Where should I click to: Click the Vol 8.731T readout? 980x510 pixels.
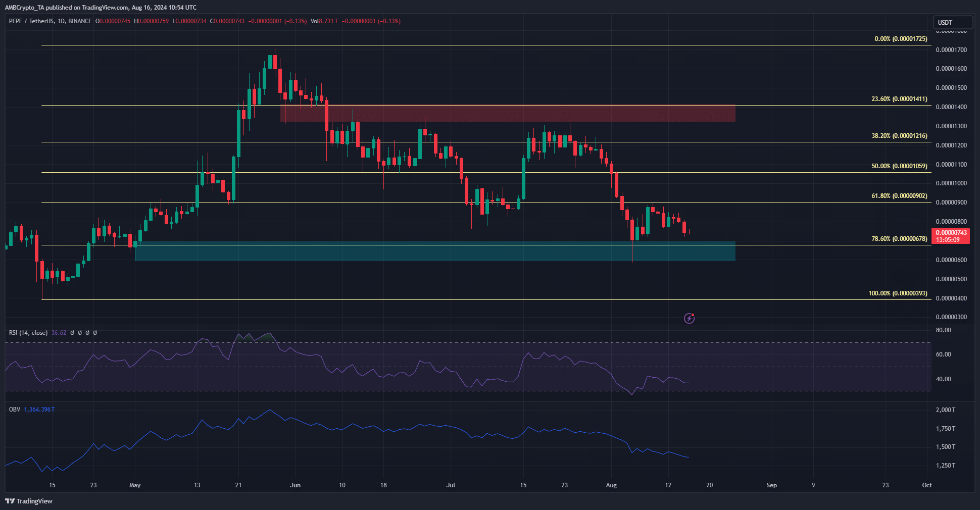tap(324, 21)
